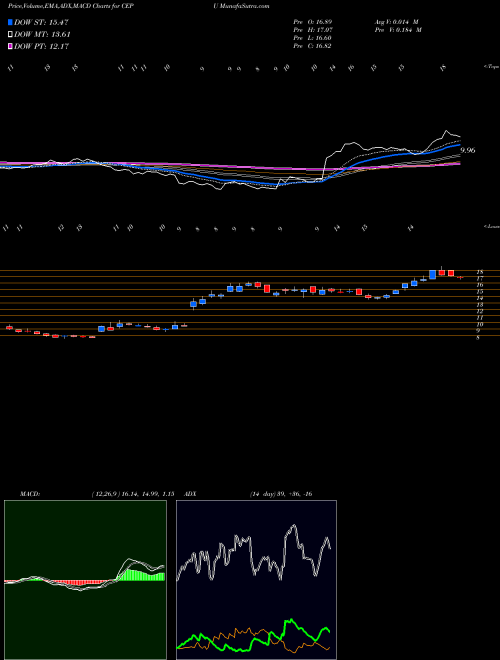Click the price axis label 18
The image size is (500, 660).
[479, 272]
